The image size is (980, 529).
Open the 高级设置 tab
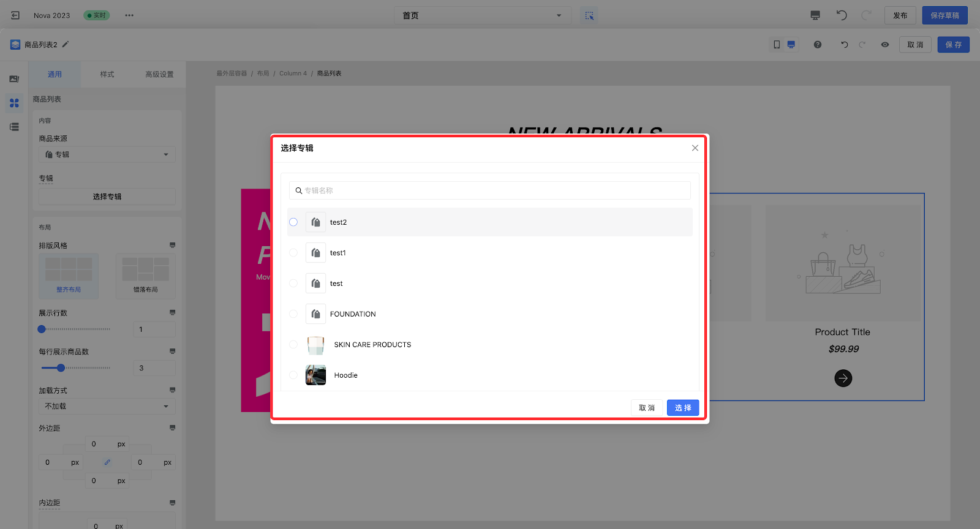159,74
